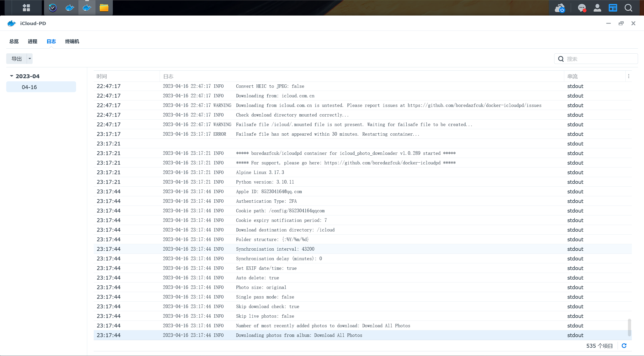
Task: Switch to the 终端机 tab
Action: pos(72,41)
